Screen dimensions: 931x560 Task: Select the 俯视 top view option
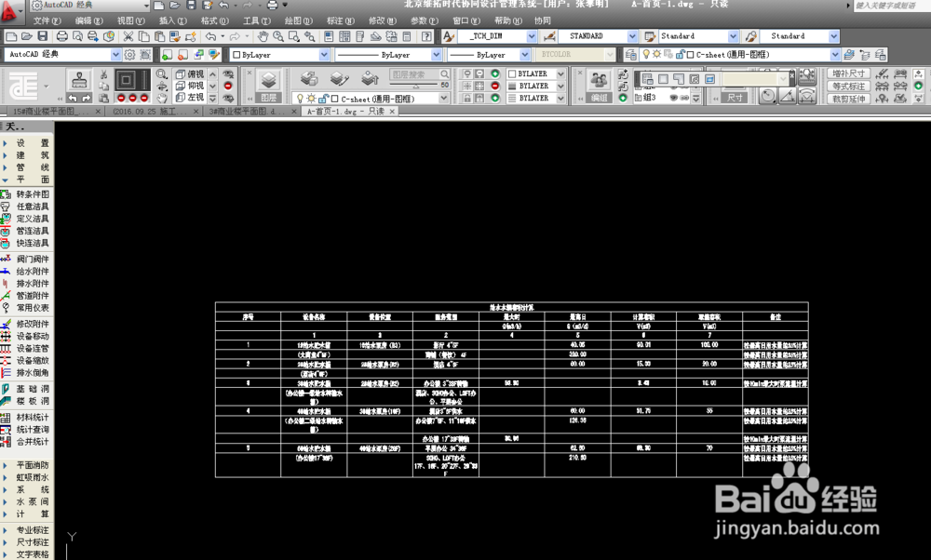pos(190,74)
